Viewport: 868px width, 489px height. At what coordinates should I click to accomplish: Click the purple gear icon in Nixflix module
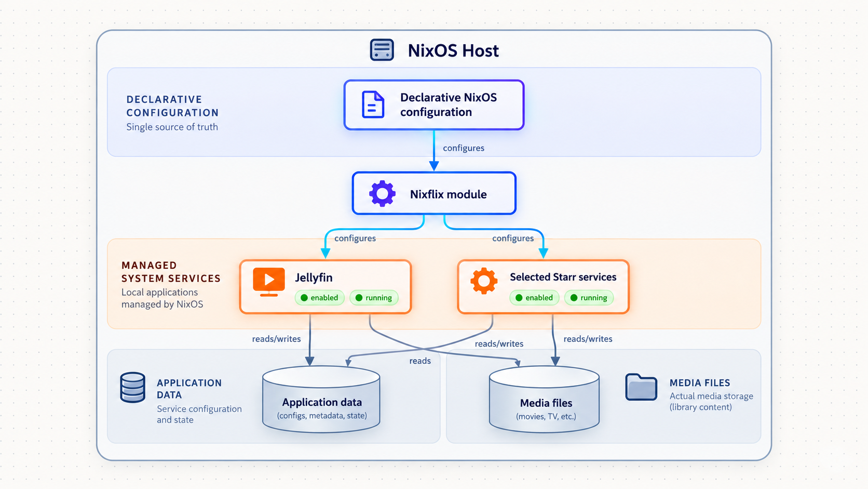pyautogui.click(x=382, y=194)
